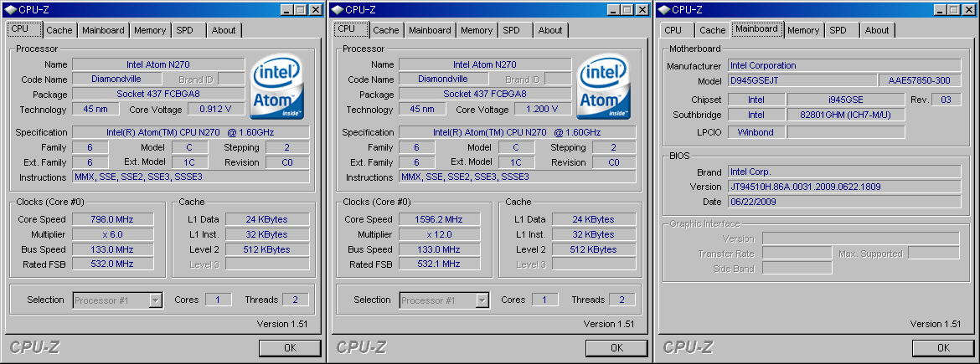
Task: Click L1 Data 24 KBytes in middle window
Action: 595,219
